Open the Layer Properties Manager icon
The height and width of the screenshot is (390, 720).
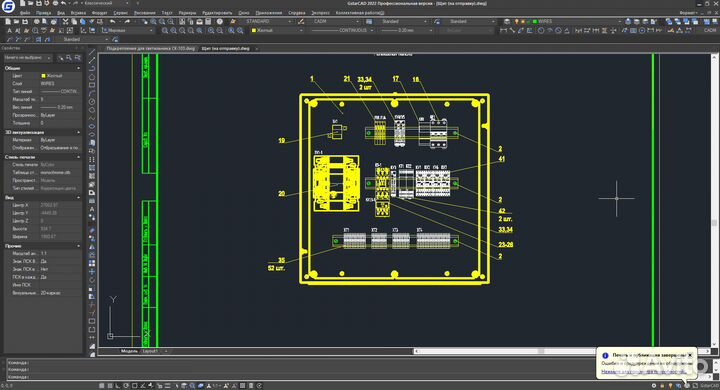(x=507, y=22)
